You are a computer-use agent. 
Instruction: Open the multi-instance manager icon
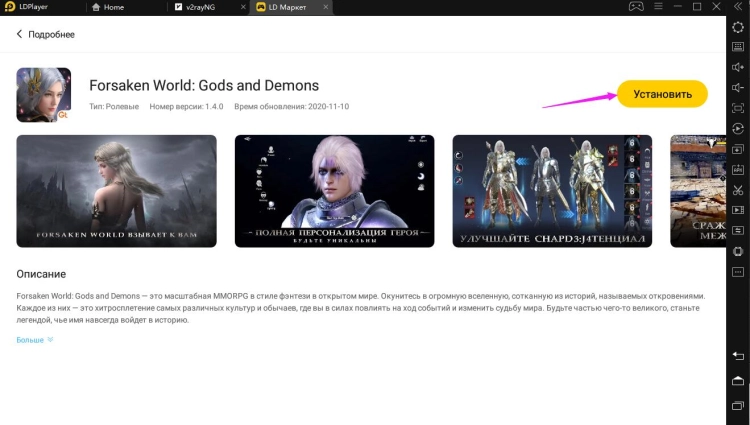click(738, 149)
